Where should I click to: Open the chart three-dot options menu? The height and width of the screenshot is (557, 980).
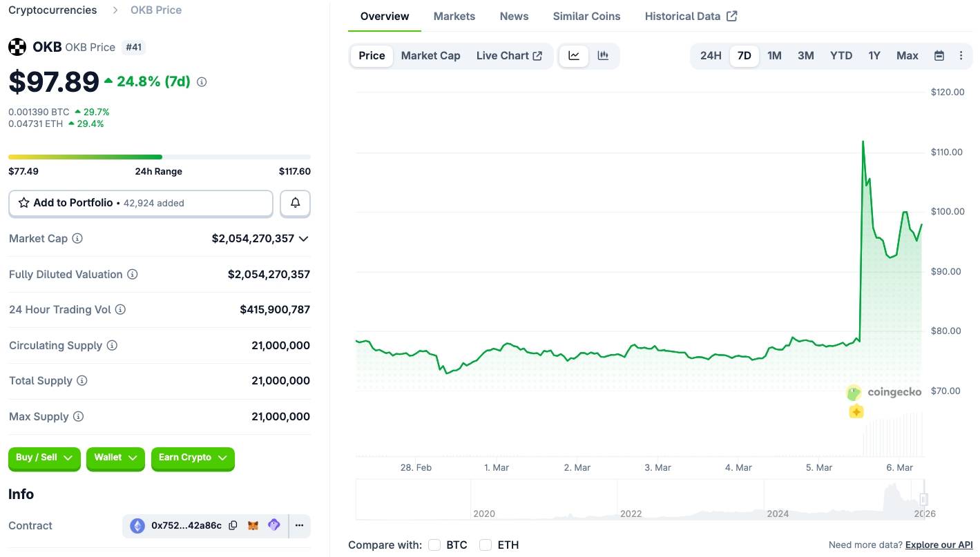[x=961, y=55]
